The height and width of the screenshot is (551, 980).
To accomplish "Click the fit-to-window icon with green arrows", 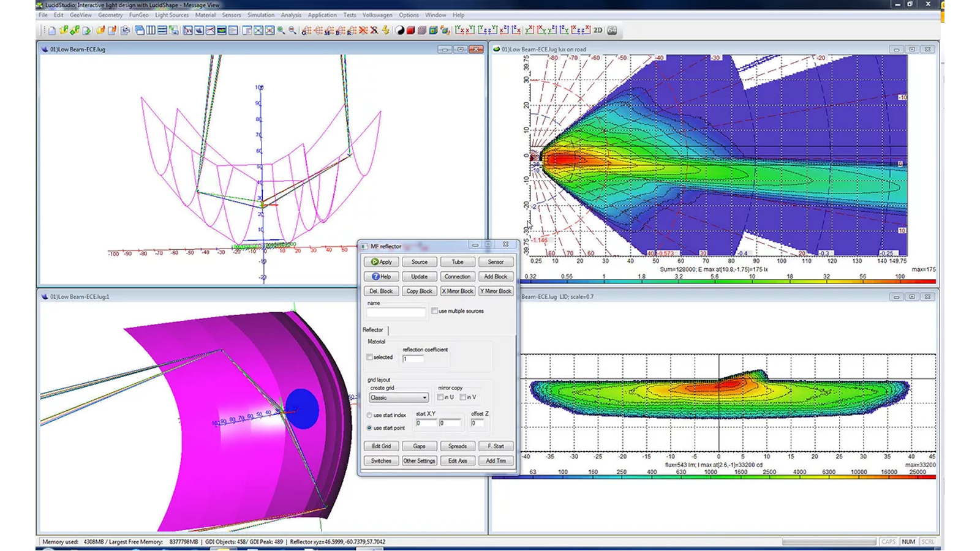I will point(258,30).
